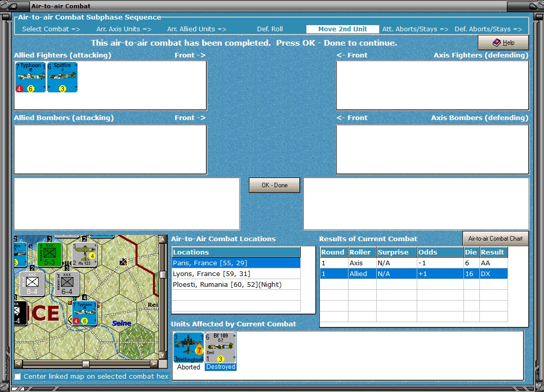Screen dimensions: 544x392
Task: Click the Hs 123 aircraft counter on map
Action: point(84,254)
